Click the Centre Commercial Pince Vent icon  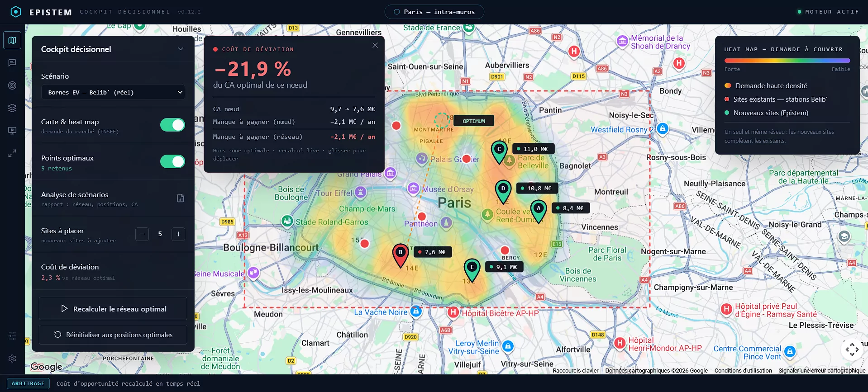tap(790, 351)
